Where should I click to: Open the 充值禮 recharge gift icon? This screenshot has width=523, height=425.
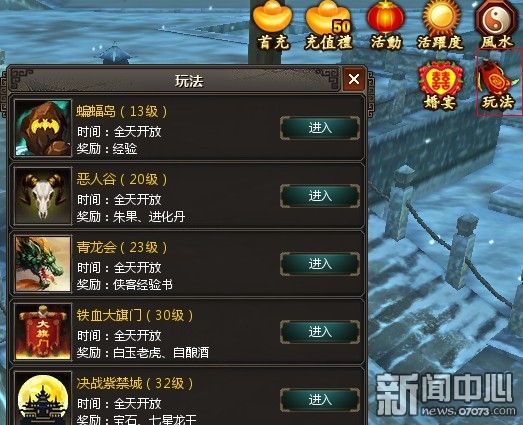(x=329, y=25)
